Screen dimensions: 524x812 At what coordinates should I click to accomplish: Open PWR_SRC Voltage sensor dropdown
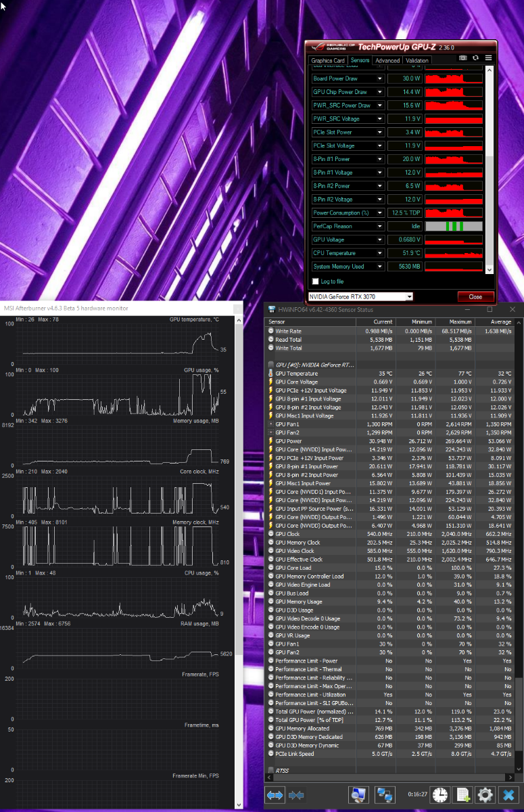pyautogui.click(x=381, y=118)
